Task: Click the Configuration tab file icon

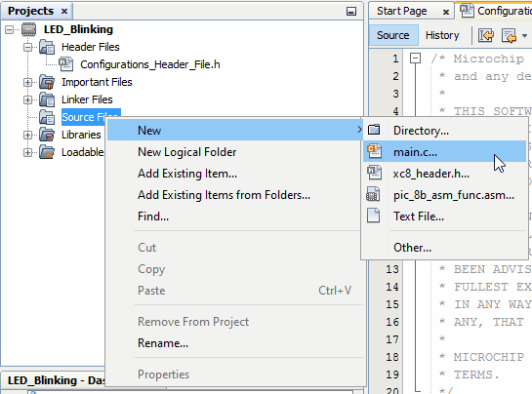Action: pyautogui.click(x=467, y=11)
